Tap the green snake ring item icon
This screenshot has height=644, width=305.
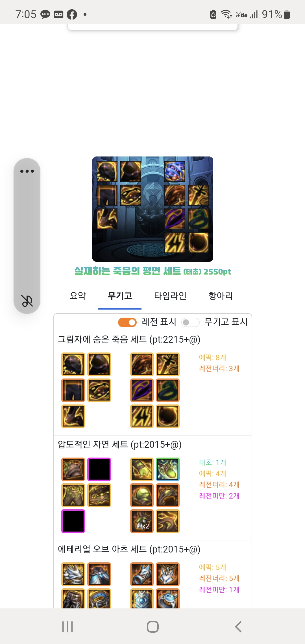(168, 390)
